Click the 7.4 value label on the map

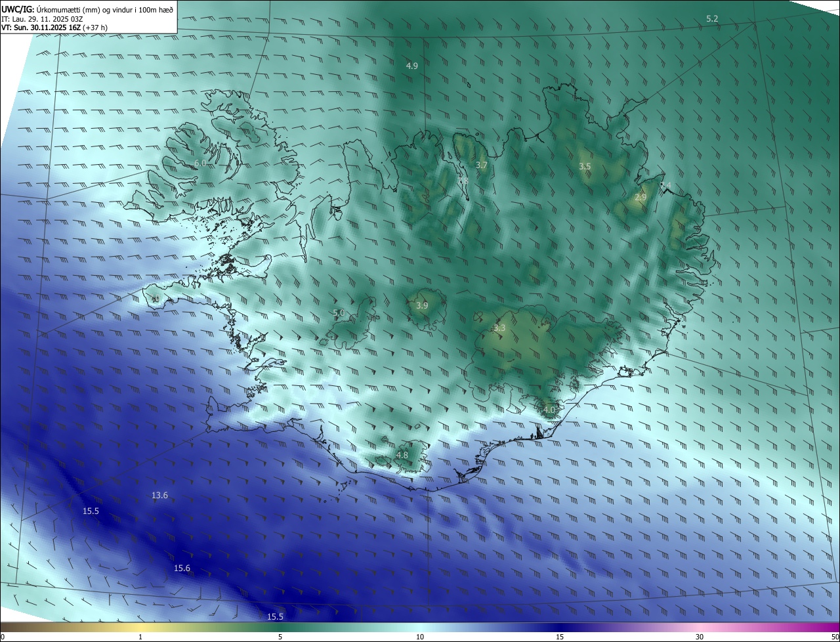[x=665, y=185]
